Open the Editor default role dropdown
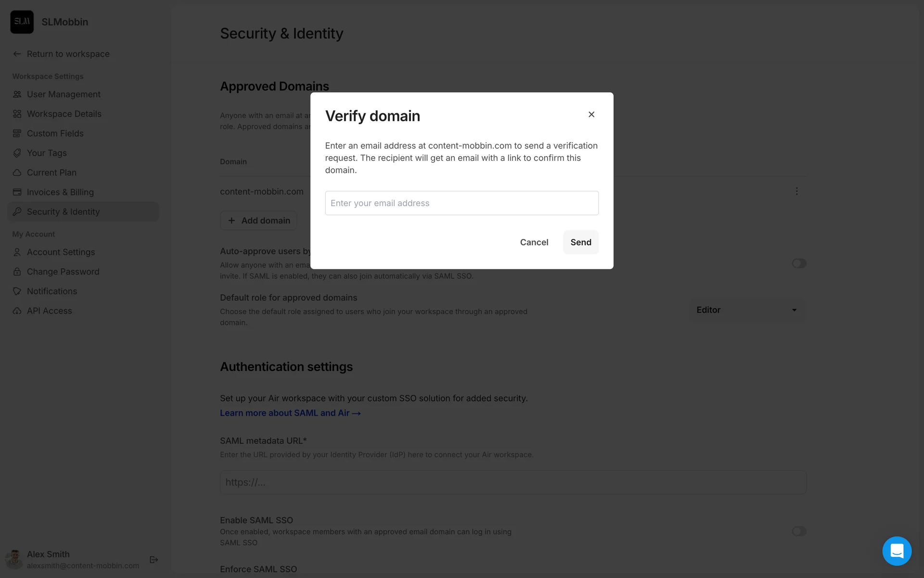The image size is (924, 578). 747,310
